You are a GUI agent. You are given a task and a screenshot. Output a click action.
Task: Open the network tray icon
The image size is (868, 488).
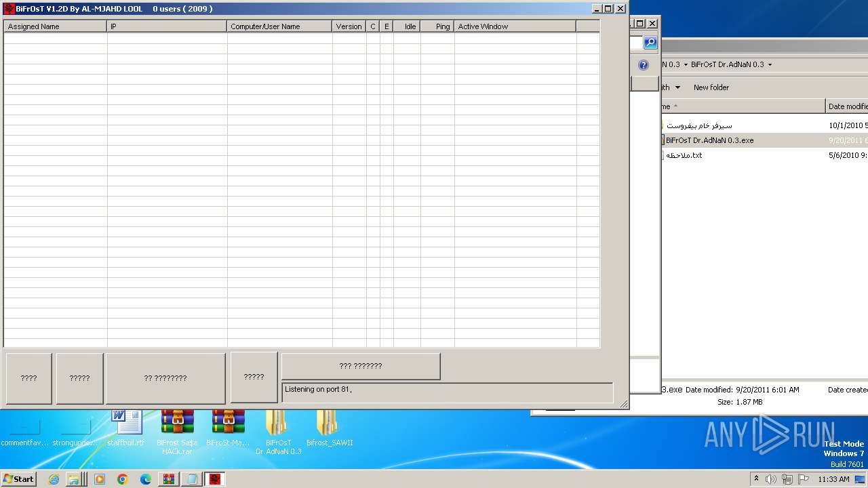click(x=787, y=479)
